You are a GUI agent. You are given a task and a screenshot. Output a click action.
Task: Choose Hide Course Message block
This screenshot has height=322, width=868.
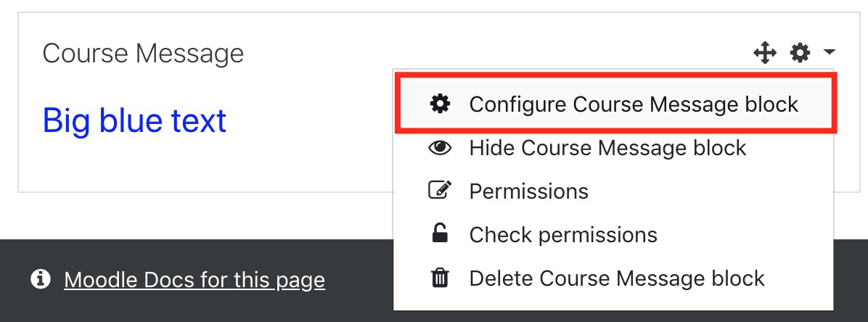607,148
